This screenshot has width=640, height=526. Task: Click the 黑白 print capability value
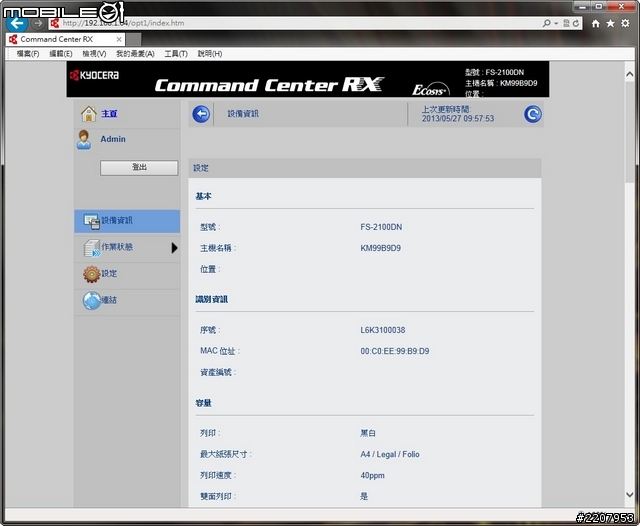point(368,433)
